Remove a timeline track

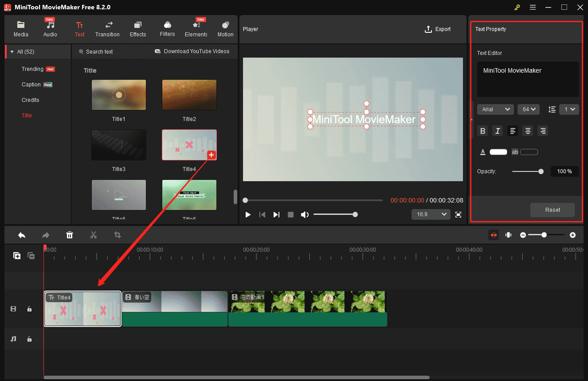pos(31,256)
